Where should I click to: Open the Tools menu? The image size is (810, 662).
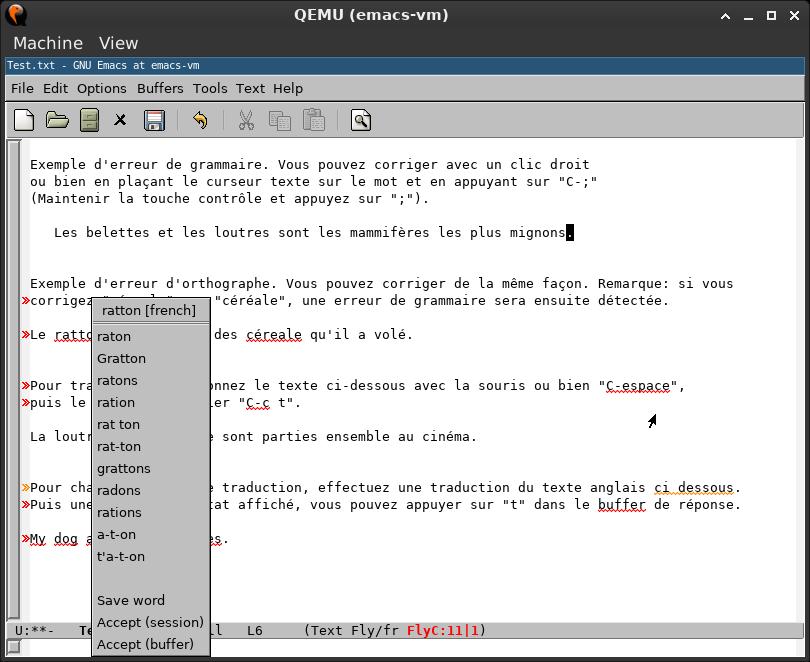(x=210, y=88)
